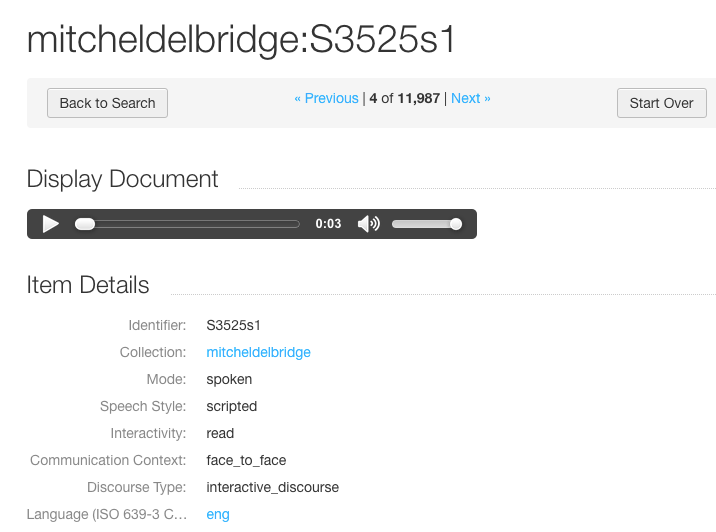This screenshot has height=532, width=716.
Task: Click the 0:03 audio time display
Action: point(328,224)
